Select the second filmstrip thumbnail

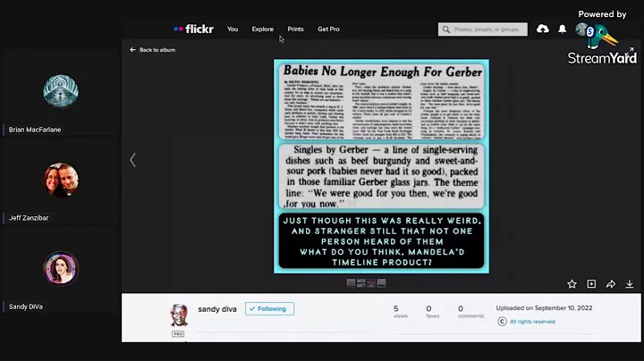click(x=361, y=283)
